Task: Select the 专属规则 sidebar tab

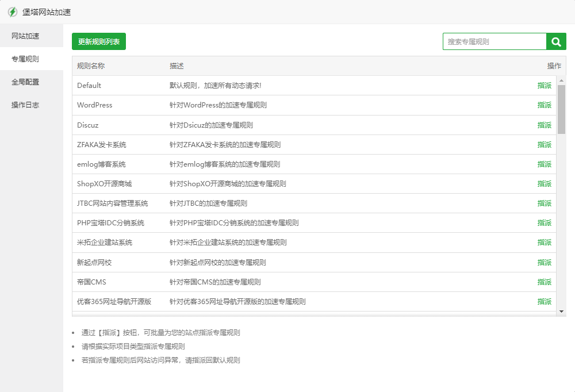Action: [x=32, y=59]
